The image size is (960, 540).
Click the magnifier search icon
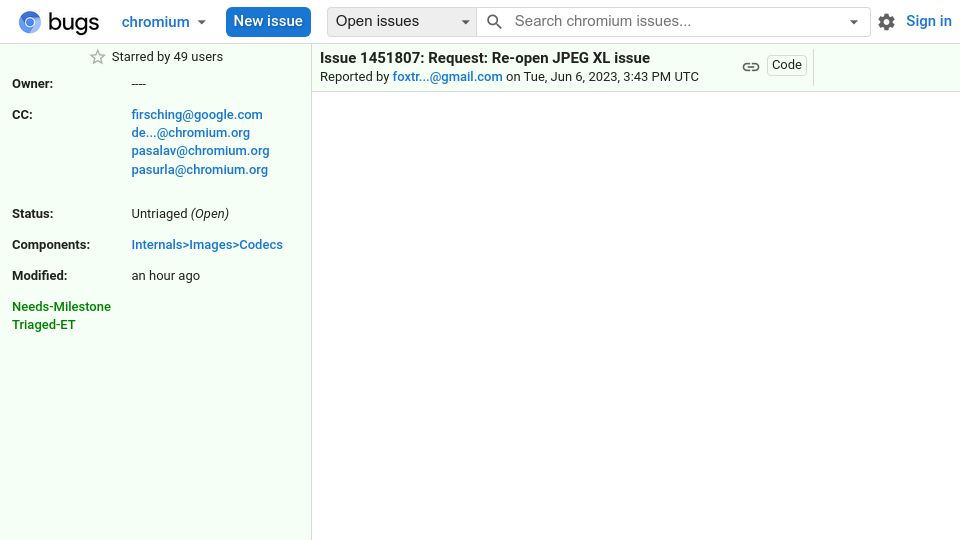click(494, 22)
